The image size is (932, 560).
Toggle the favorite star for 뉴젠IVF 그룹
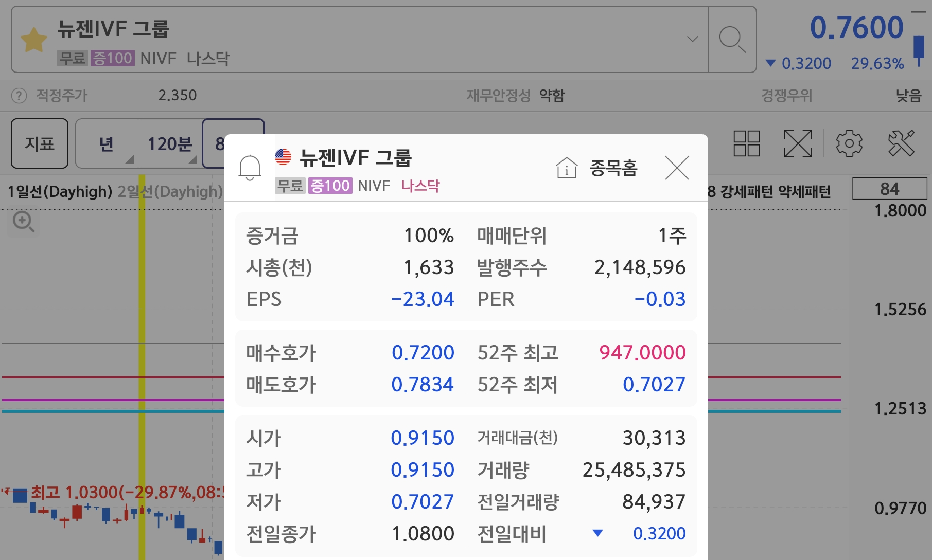pyautogui.click(x=33, y=40)
